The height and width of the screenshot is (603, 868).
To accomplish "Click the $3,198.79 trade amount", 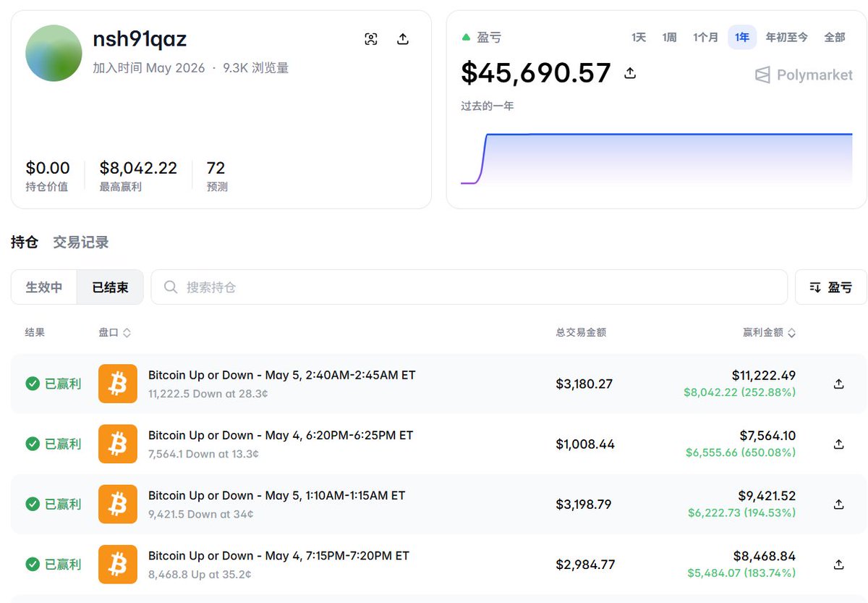I will pyautogui.click(x=584, y=504).
